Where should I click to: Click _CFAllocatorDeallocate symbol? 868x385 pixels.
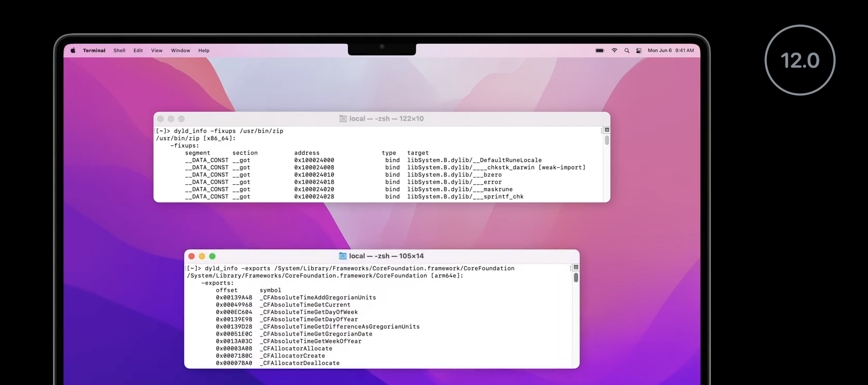300,363
